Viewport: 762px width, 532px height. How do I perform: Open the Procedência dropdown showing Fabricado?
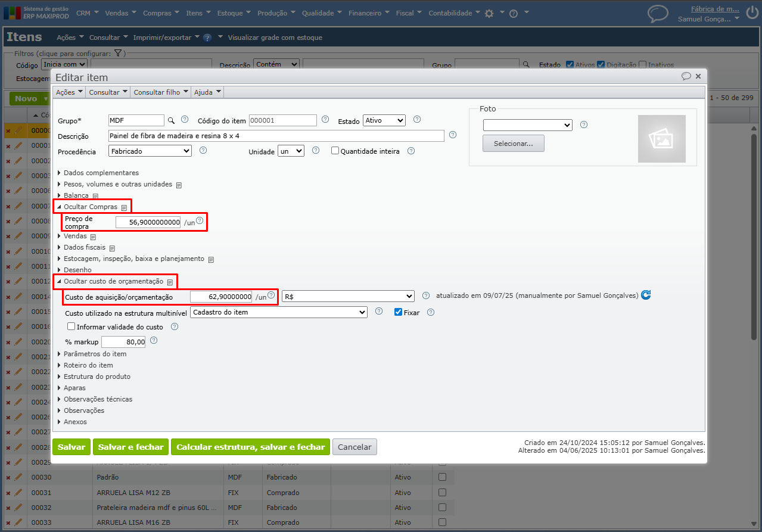(x=150, y=151)
